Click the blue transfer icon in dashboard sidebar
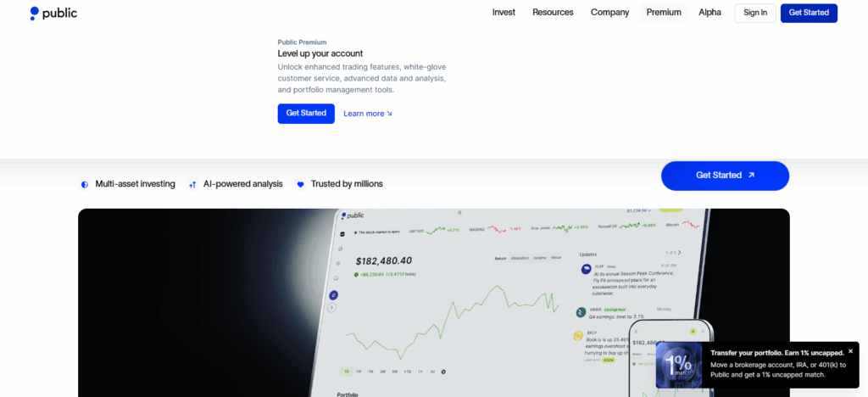This screenshot has width=868, height=397. [333, 294]
